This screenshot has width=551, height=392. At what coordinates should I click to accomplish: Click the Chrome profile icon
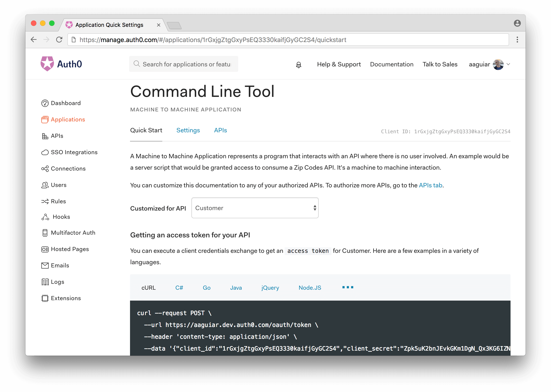[517, 23]
